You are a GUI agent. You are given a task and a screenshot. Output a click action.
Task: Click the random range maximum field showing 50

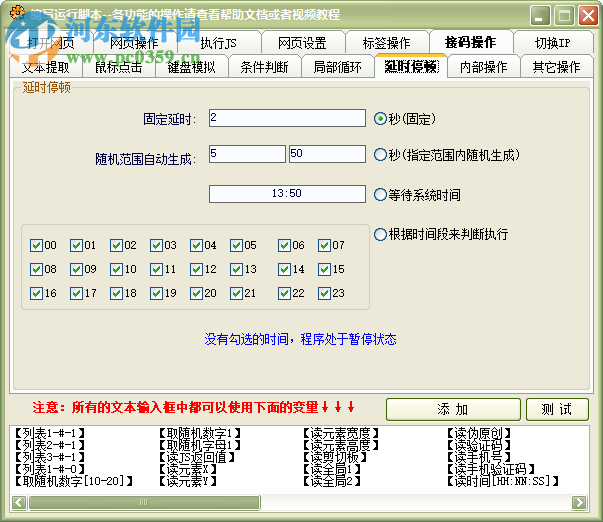(x=327, y=154)
